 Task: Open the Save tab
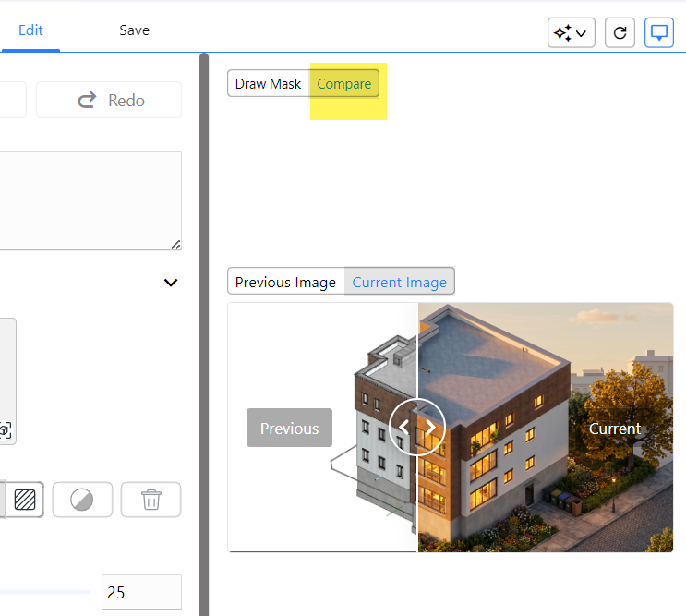pos(134,30)
